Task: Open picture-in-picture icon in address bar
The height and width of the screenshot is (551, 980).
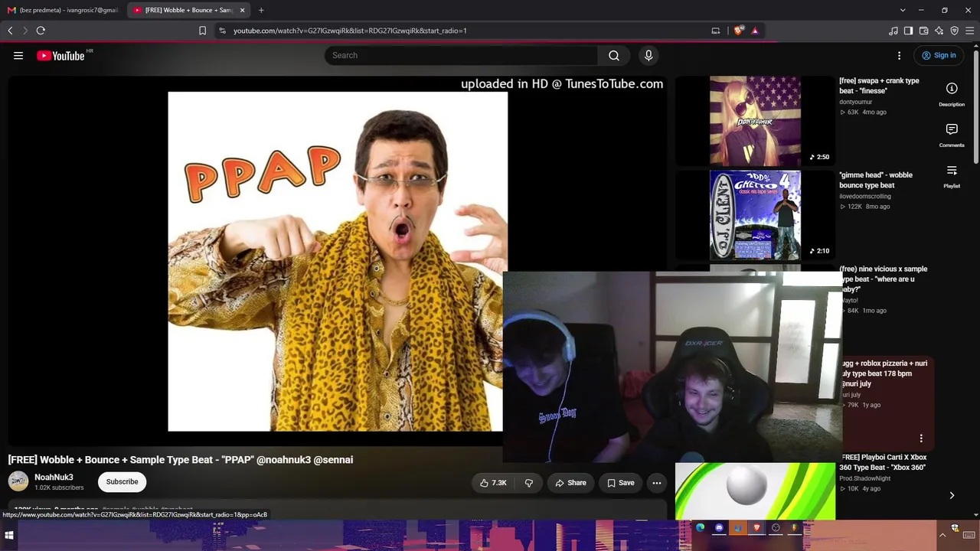Action: coord(716,31)
